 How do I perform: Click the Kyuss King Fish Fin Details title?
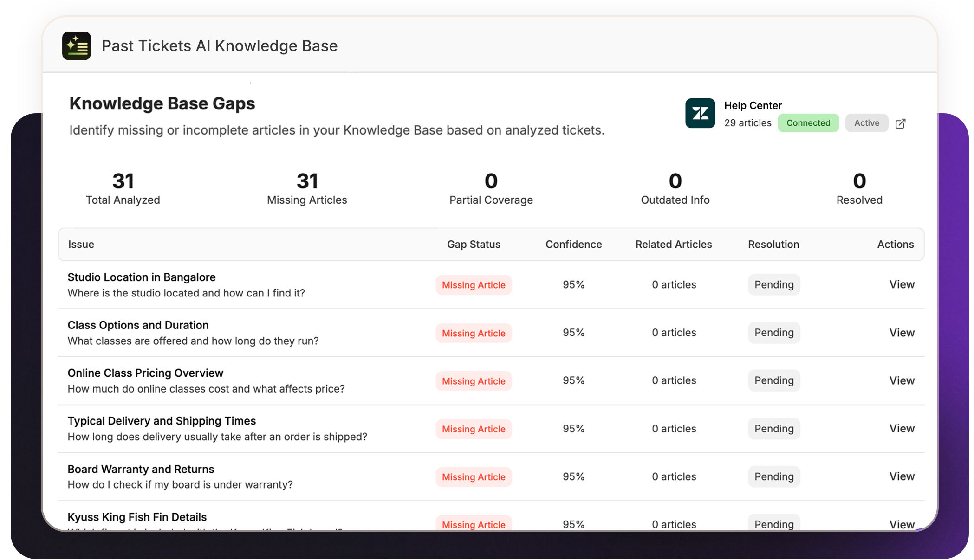137,517
